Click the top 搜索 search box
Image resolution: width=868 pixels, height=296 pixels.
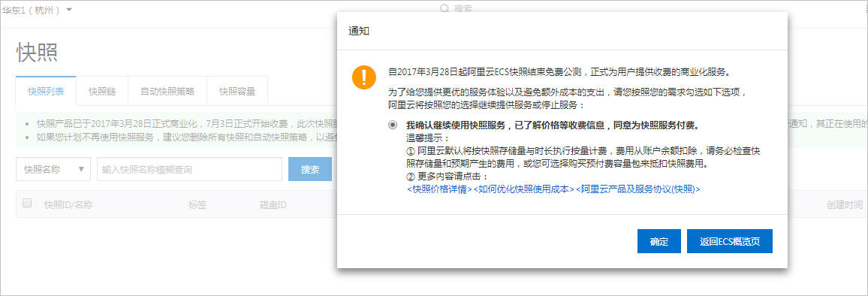click(x=463, y=8)
